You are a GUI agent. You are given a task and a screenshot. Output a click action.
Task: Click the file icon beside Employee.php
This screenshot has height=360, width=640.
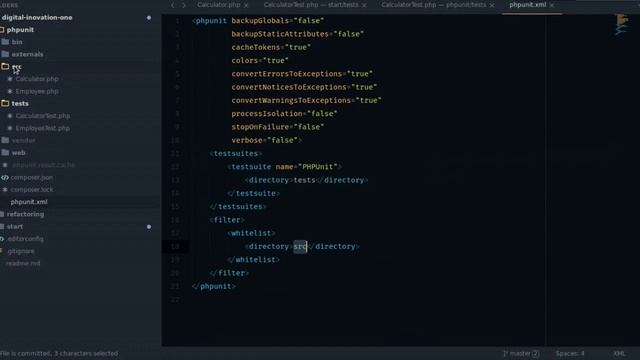click(10, 91)
